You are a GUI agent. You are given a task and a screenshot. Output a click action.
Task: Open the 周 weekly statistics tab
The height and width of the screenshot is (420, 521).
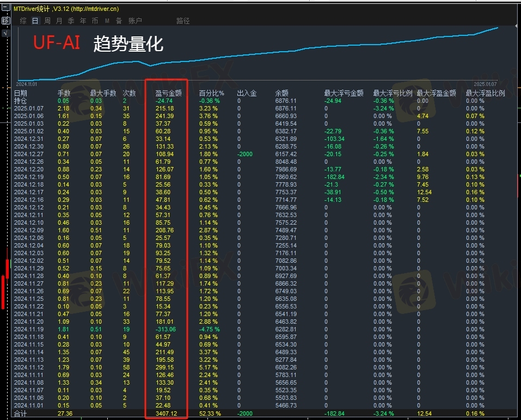click(47, 21)
